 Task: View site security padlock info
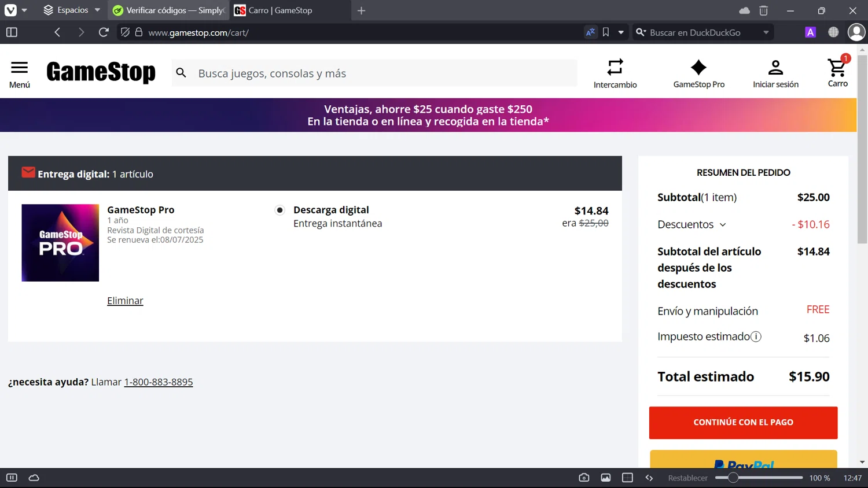pyautogui.click(x=139, y=32)
